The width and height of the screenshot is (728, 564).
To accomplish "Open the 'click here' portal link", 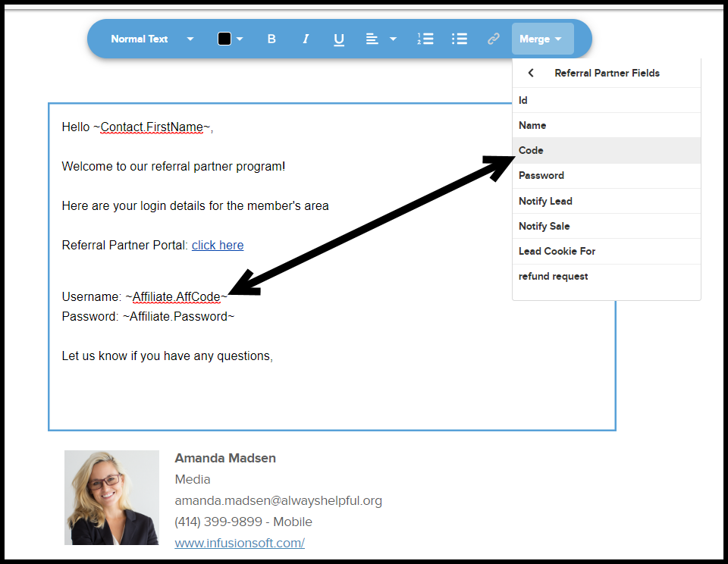I will (x=218, y=245).
